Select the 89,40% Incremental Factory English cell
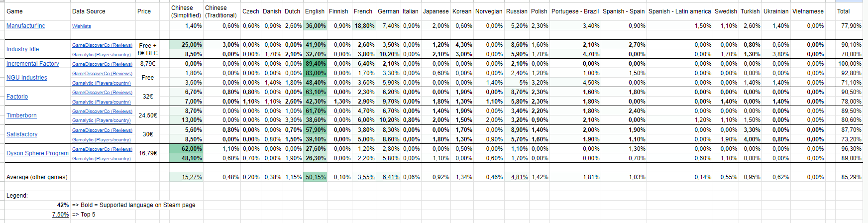868x223 pixels. coord(315,64)
